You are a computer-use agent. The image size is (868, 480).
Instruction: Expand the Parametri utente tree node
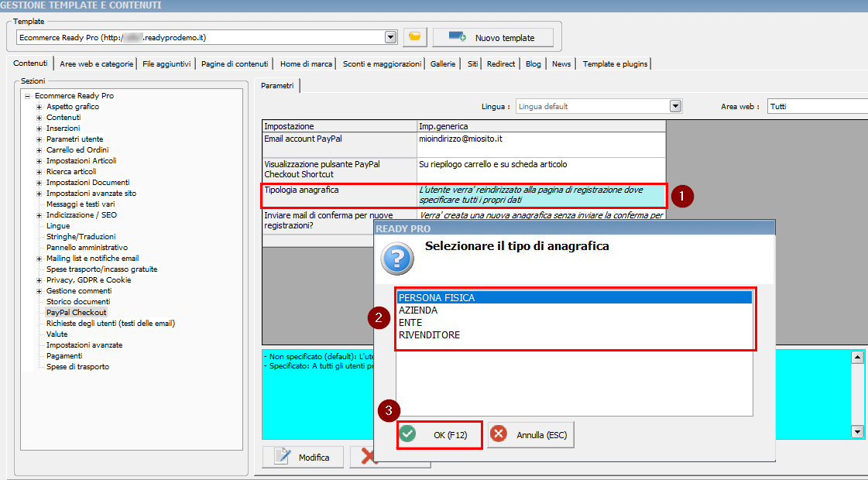coord(39,139)
